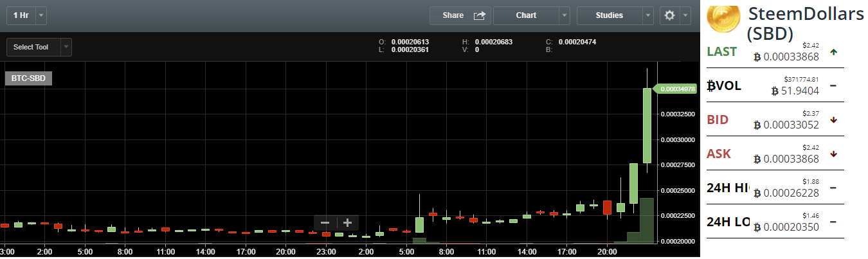Click the SteemDollars coin logo

click(723, 21)
